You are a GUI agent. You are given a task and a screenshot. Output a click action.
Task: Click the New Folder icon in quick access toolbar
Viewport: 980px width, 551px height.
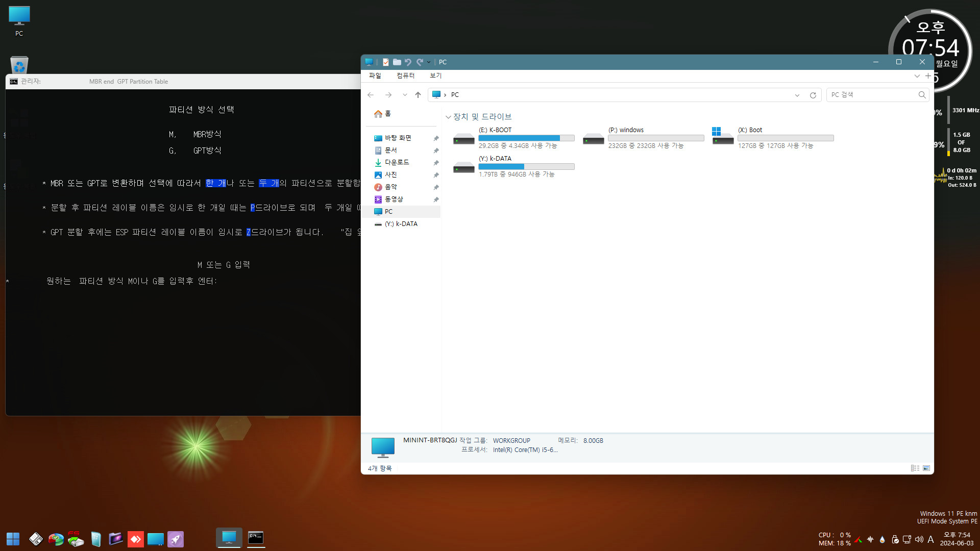coord(397,62)
